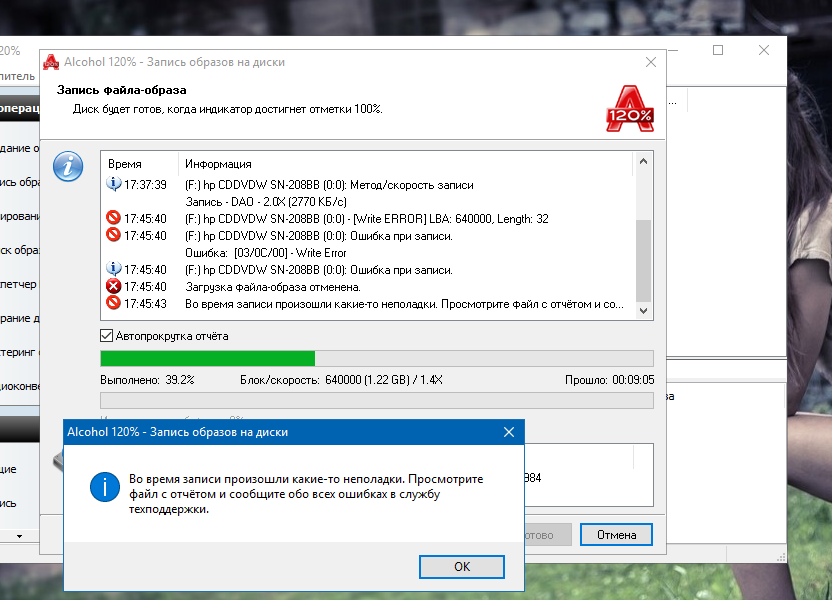Viewport: 832px width, 600px height.
Task: Click error icon on the 17:45:43 row
Action: click(x=114, y=303)
